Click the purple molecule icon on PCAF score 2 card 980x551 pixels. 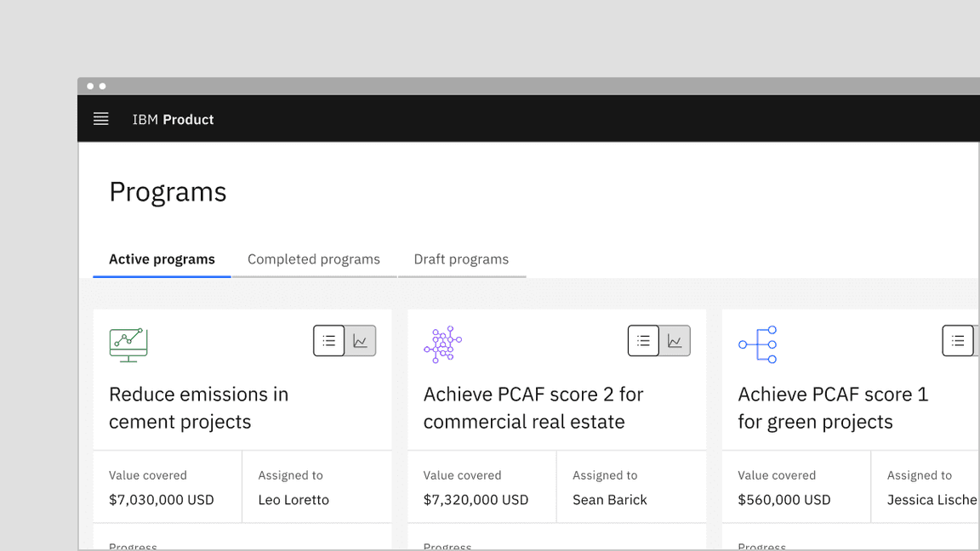pos(442,344)
